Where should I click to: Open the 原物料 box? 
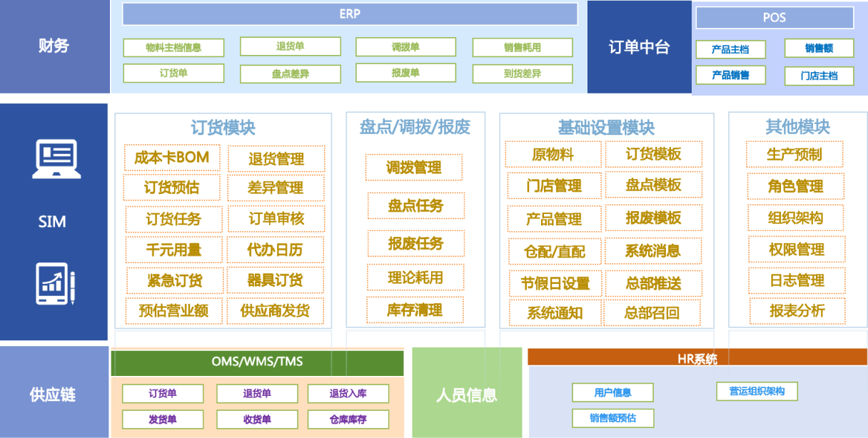[553, 154]
